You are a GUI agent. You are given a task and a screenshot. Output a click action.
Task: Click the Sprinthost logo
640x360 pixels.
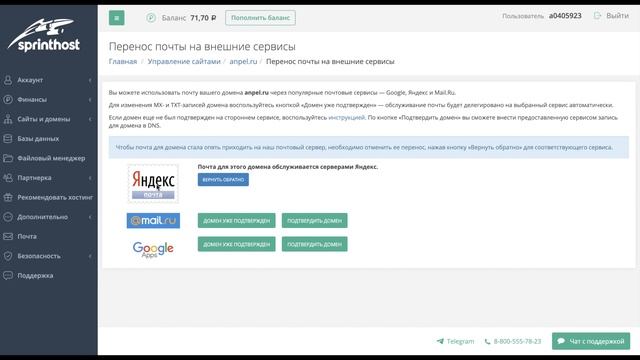(44, 36)
